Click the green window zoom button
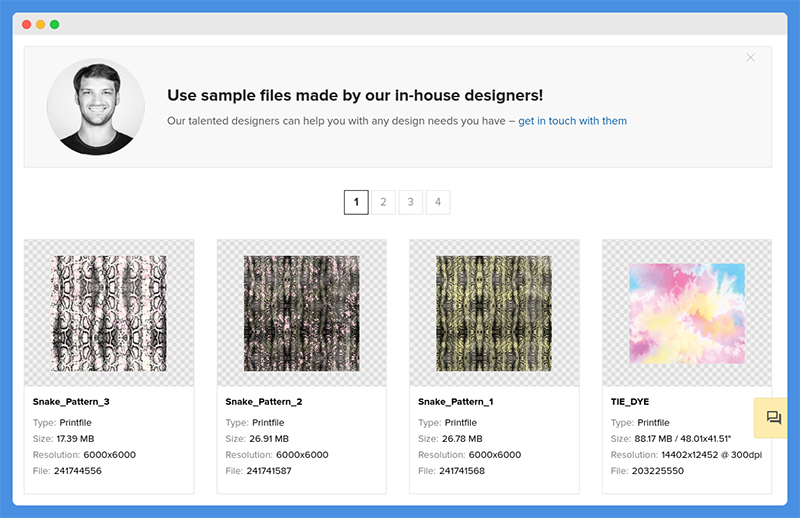The width and height of the screenshot is (800, 518). pyautogui.click(x=55, y=24)
